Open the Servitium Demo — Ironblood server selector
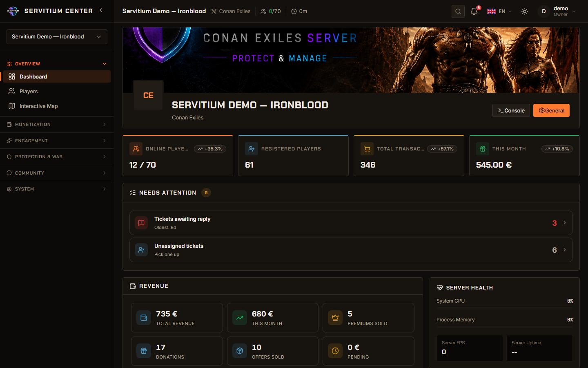 click(57, 36)
